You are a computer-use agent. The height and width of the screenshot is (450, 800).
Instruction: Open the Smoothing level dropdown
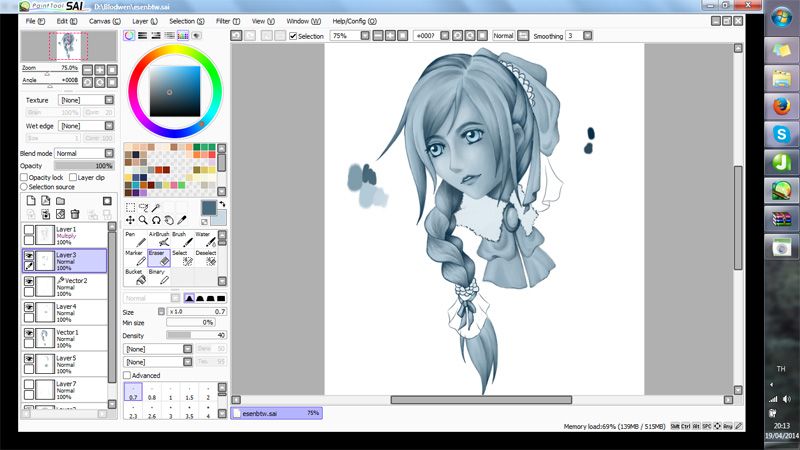[x=588, y=36]
